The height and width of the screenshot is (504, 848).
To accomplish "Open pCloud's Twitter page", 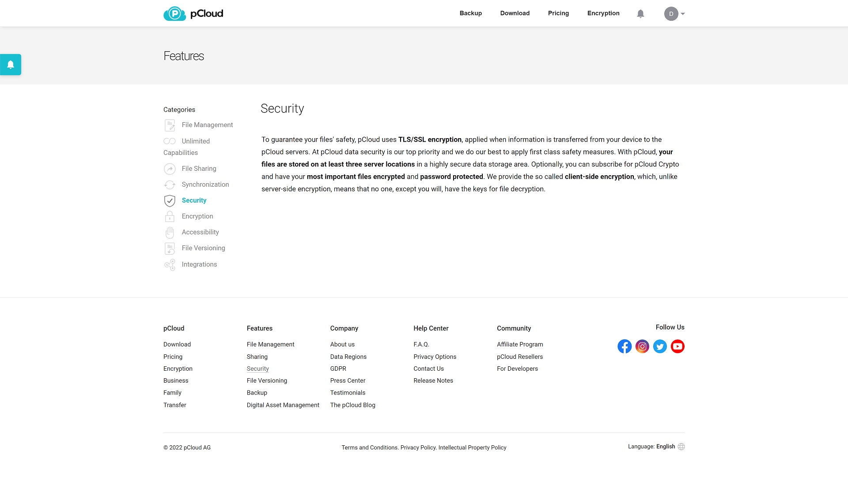I will tap(660, 346).
